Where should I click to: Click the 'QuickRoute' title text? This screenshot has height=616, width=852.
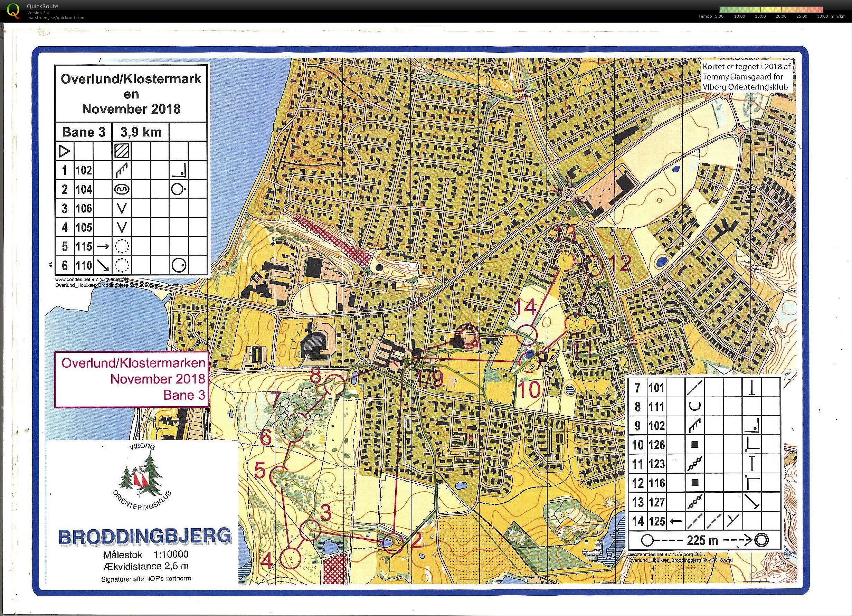pyautogui.click(x=42, y=6)
